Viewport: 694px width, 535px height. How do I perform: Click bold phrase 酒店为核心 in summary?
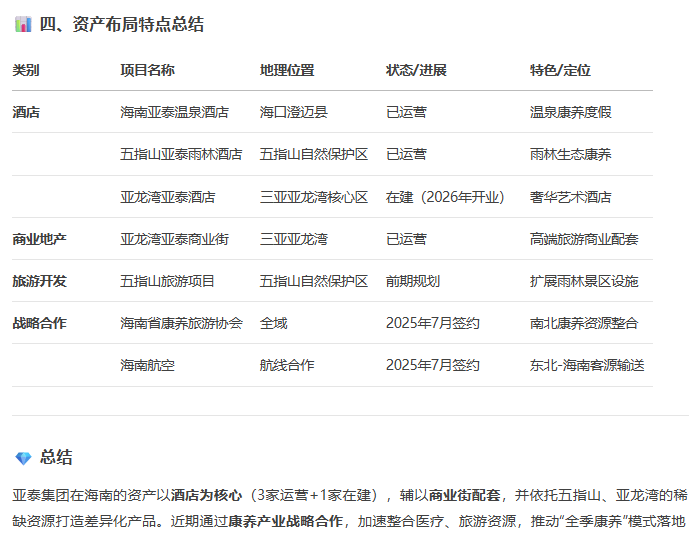[x=206, y=495]
